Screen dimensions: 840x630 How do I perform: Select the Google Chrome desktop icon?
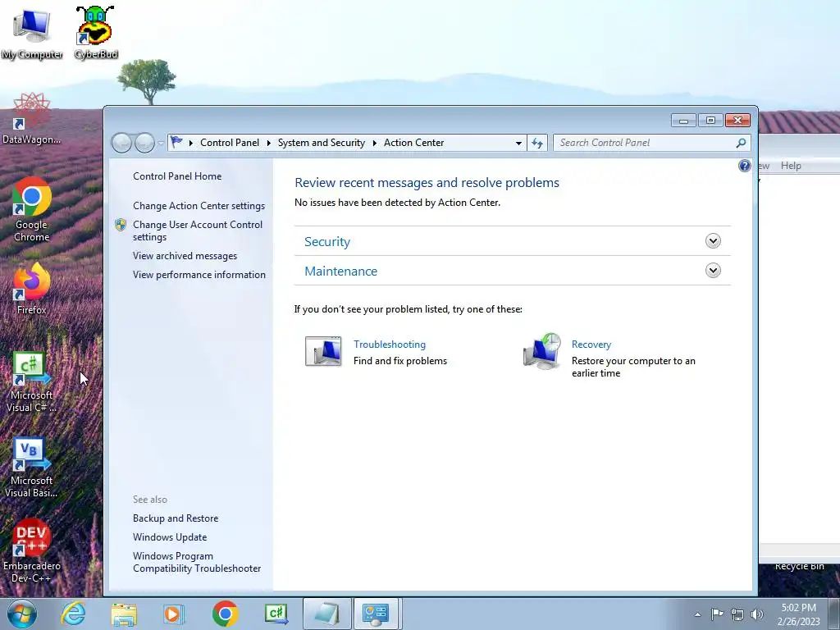coord(32,210)
